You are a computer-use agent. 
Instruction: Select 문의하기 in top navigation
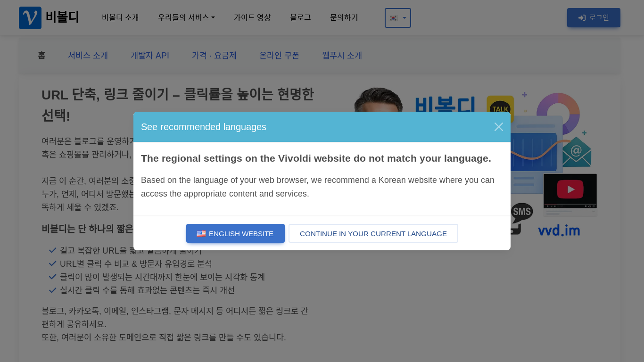(x=344, y=17)
